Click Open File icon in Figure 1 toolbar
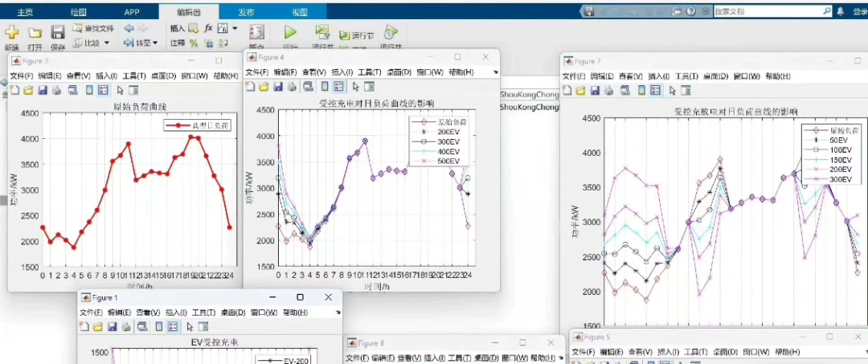 tap(98, 326)
